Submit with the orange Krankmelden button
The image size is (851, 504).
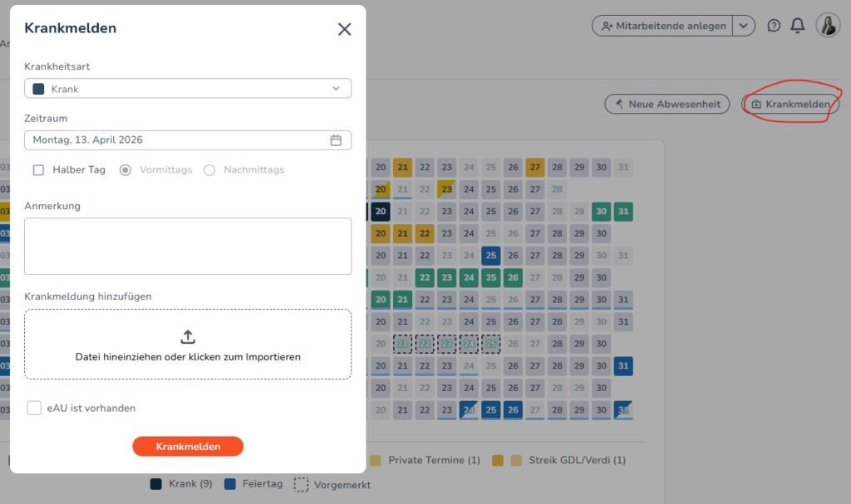tap(188, 446)
